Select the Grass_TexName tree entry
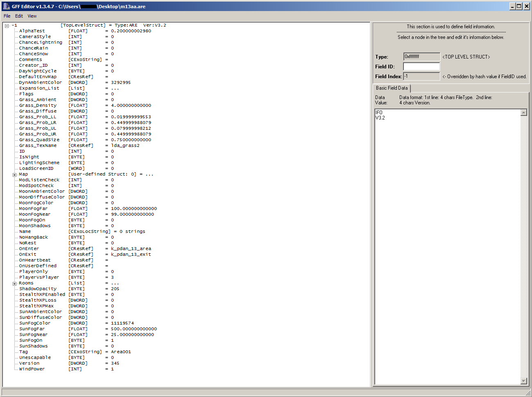This screenshot has width=532, height=397. click(x=38, y=146)
